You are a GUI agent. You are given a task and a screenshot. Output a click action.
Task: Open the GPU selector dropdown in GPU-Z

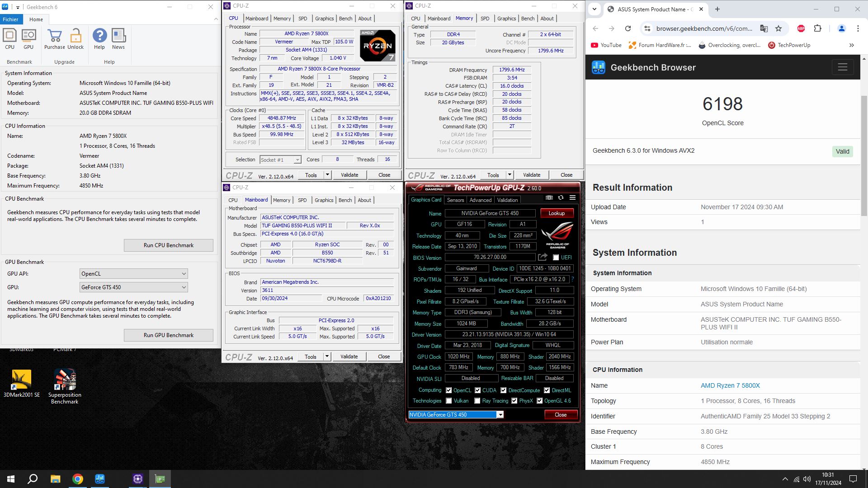[x=456, y=415]
